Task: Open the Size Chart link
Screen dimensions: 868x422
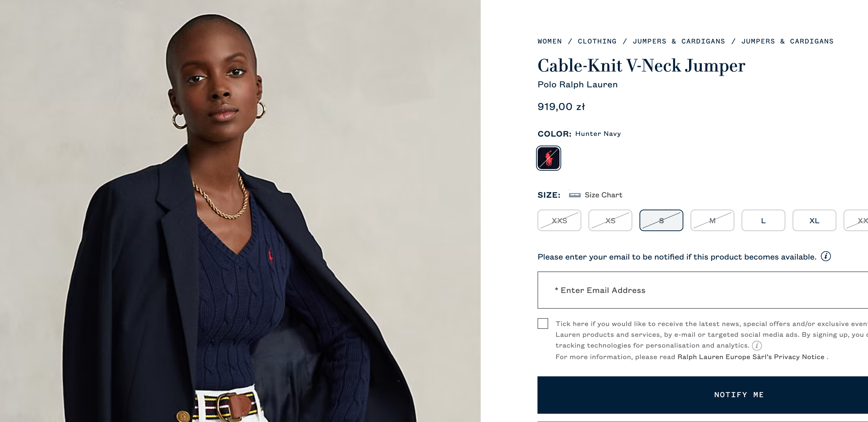Action: [x=604, y=195]
